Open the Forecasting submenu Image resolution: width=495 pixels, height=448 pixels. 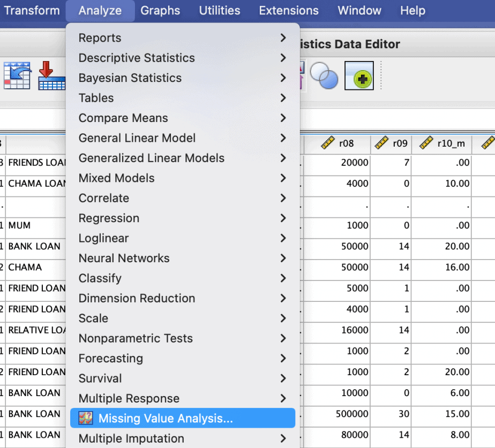[183, 359]
